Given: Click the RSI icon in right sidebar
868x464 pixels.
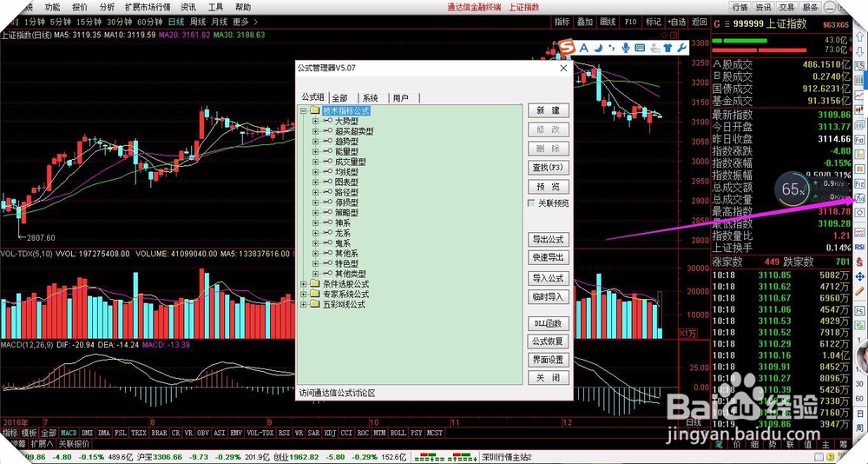Looking at the screenshot, I should tap(859, 247).
